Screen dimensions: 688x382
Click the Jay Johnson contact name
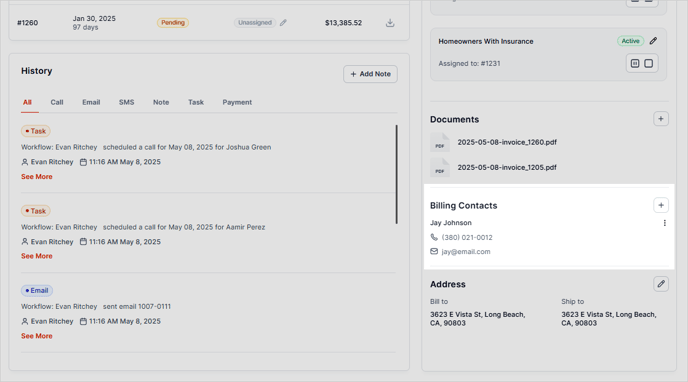point(451,223)
